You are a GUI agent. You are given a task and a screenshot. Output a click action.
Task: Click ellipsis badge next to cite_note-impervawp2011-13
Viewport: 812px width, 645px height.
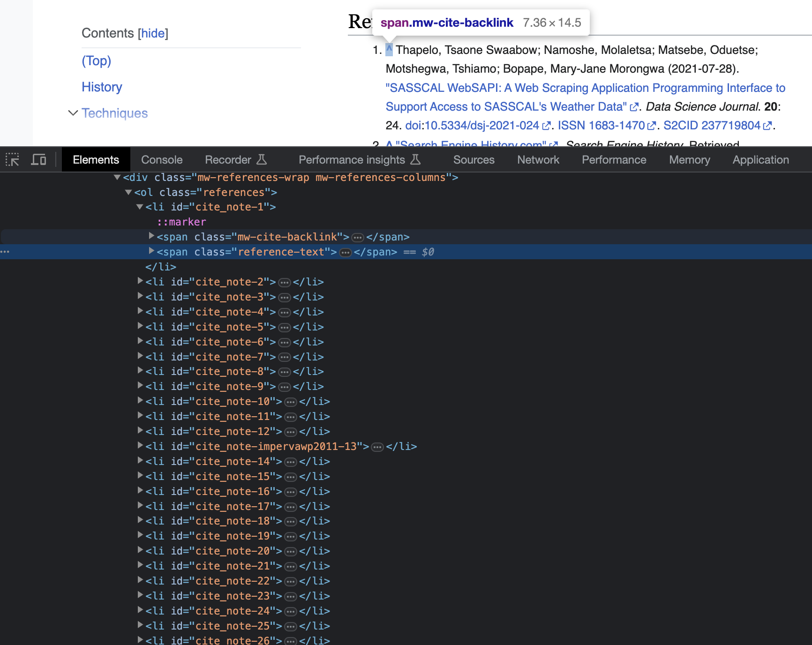coord(377,447)
